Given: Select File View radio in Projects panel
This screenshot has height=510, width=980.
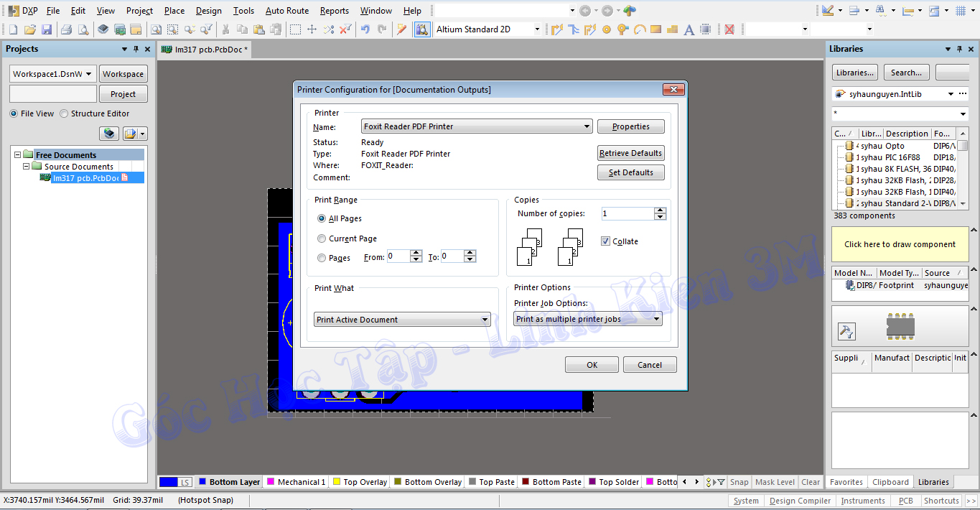Looking at the screenshot, I should 14,113.
